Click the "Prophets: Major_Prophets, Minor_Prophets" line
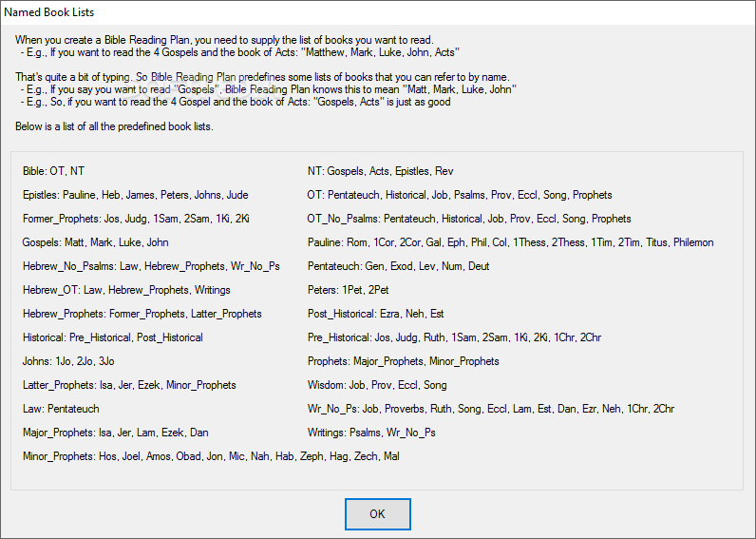The width and height of the screenshot is (756, 539). tap(403, 361)
